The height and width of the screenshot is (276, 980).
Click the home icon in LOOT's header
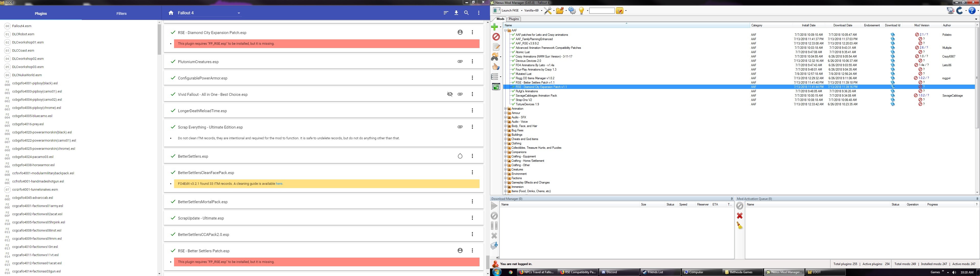(x=171, y=13)
